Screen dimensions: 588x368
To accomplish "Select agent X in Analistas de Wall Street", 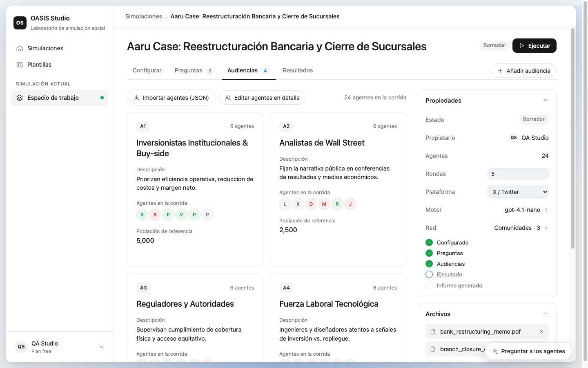I will 298,204.
